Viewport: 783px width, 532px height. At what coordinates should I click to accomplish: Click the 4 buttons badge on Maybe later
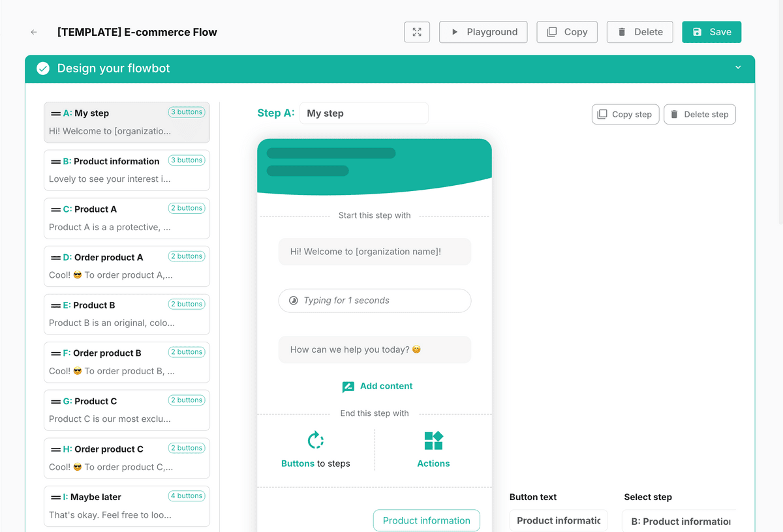coord(187,496)
